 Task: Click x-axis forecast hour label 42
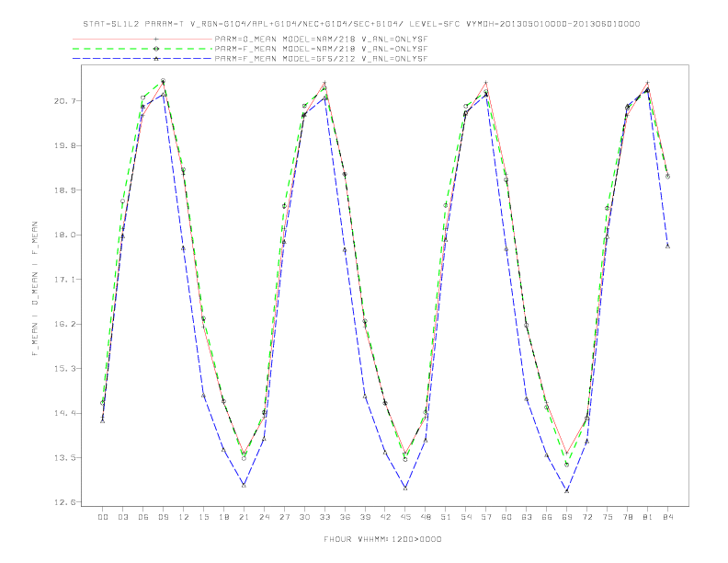coord(385,517)
